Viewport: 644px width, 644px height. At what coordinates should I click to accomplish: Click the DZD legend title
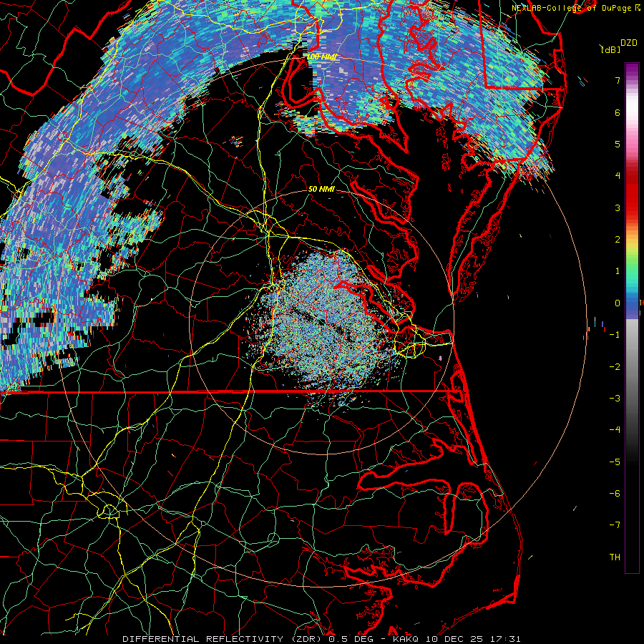pyautogui.click(x=629, y=43)
